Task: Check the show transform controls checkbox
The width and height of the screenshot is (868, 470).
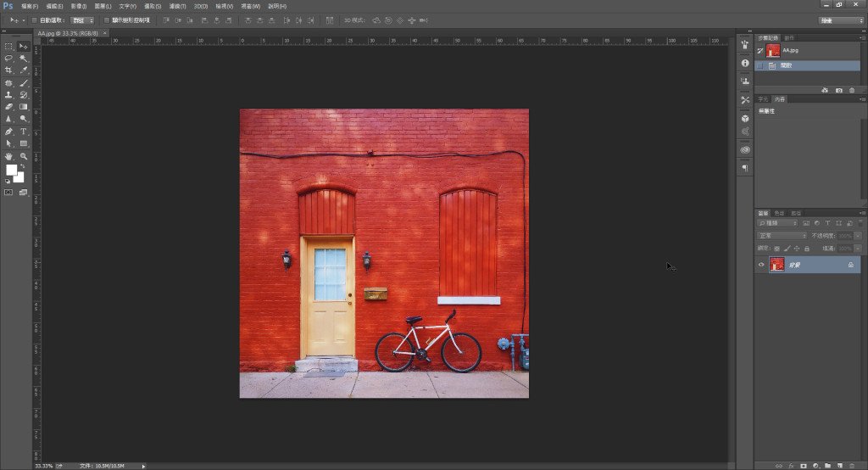Action: 106,20
